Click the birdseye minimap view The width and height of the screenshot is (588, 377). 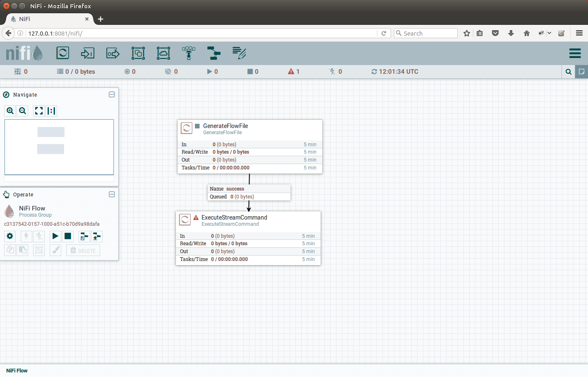tap(59, 147)
